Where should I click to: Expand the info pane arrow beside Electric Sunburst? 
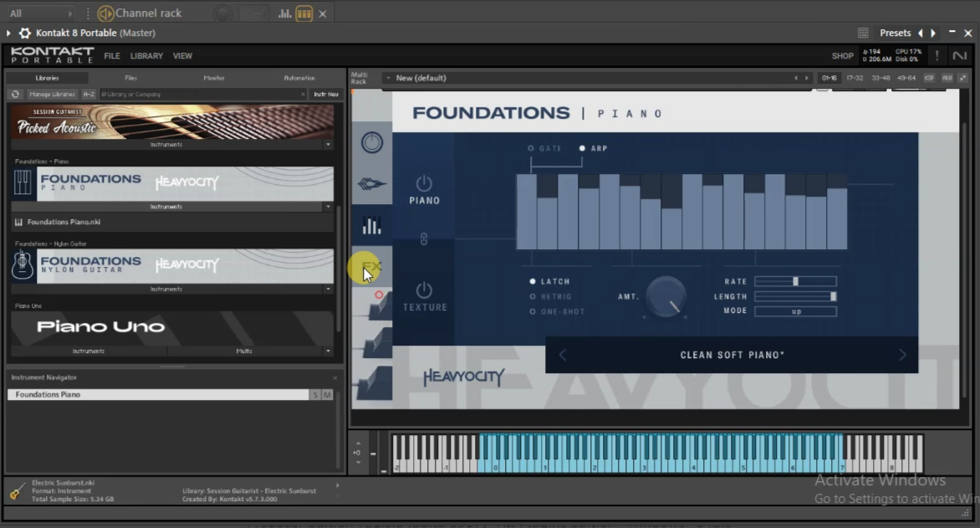coord(338,485)
